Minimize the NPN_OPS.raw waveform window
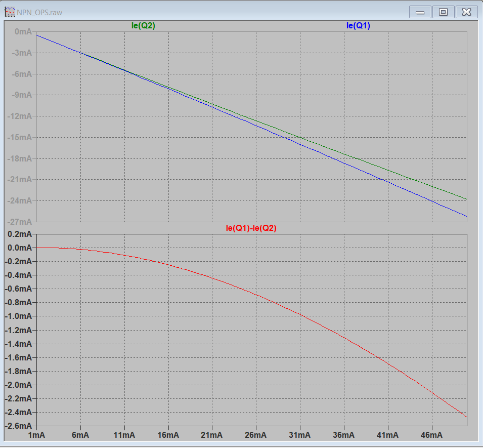 click(420, 12)
